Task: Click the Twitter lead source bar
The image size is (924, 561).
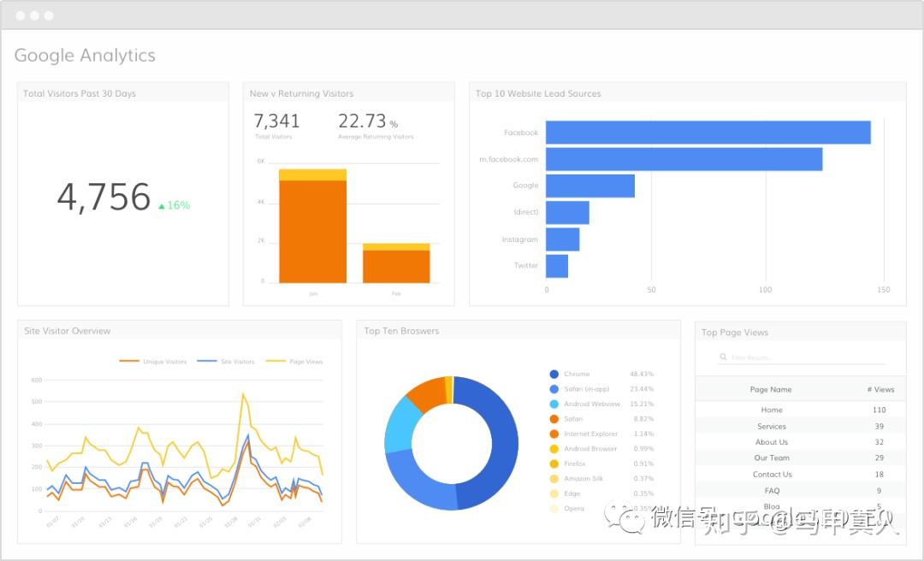Action: coord(557,266)
